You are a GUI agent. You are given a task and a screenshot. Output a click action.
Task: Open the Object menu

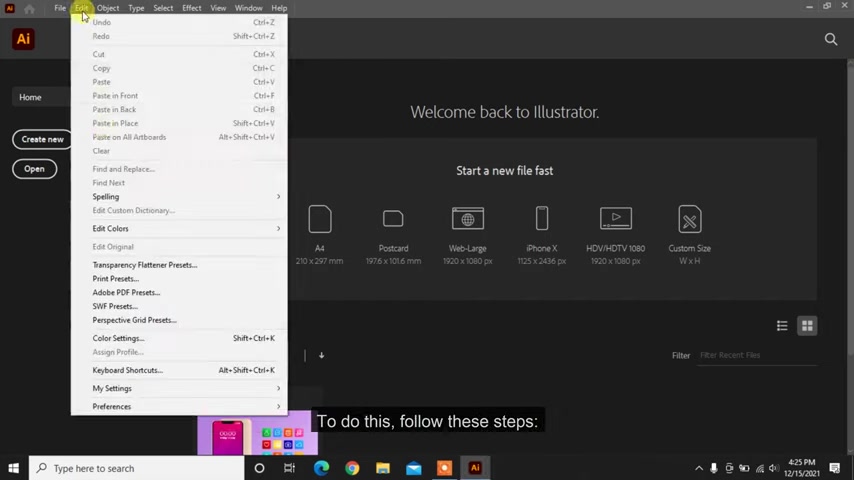tap(108, 8)
